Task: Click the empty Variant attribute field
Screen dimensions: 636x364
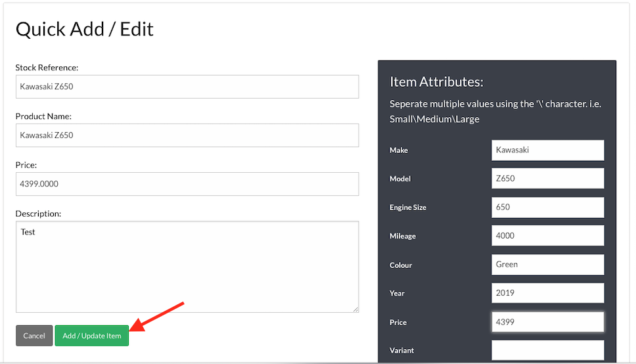Action: 547,350
